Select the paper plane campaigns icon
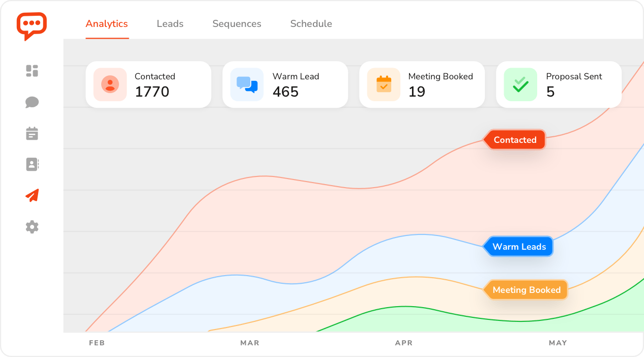This screenshot has width=644, height=357. (32, 195)
